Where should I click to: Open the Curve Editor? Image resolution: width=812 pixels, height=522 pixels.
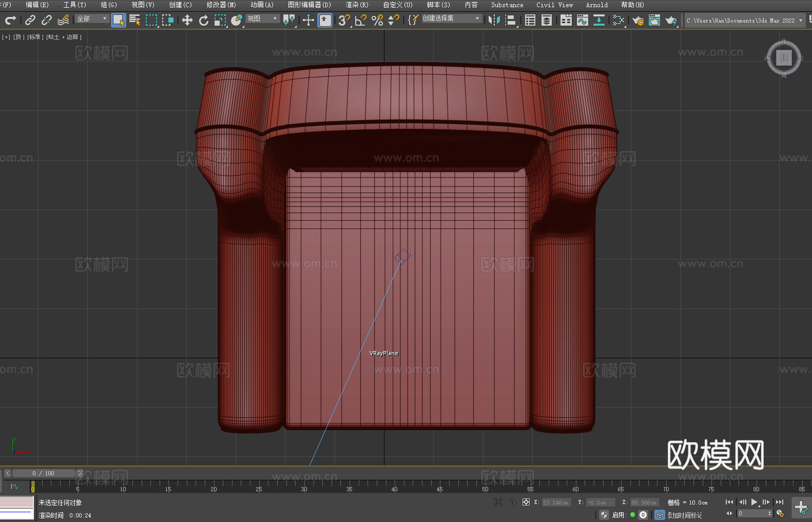click(x=583, y=20)
